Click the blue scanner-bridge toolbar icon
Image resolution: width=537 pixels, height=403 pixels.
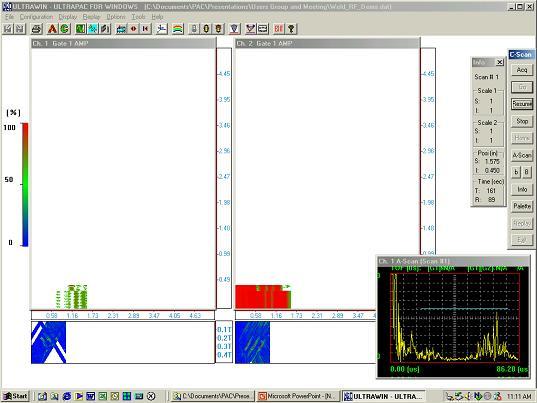(x=121, y=29)
